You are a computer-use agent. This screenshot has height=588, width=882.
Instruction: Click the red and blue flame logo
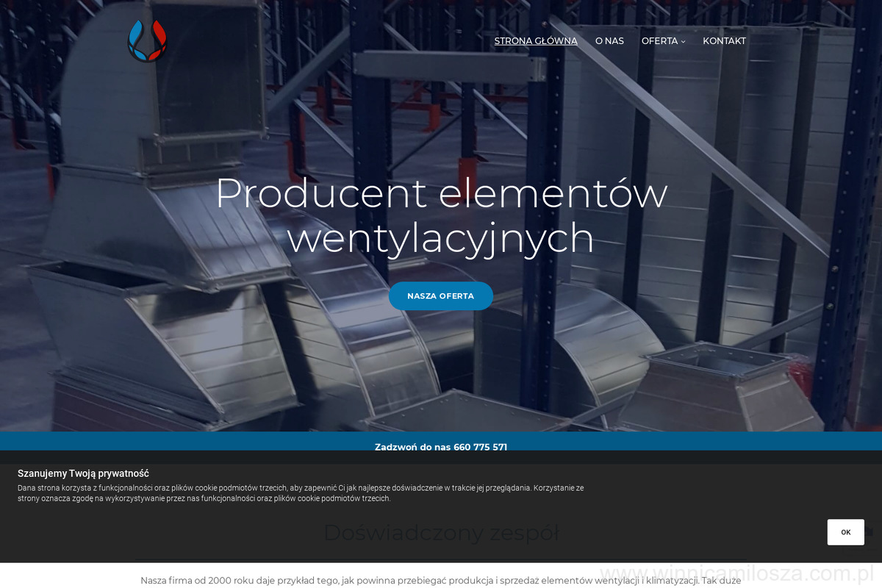[147, 40]
